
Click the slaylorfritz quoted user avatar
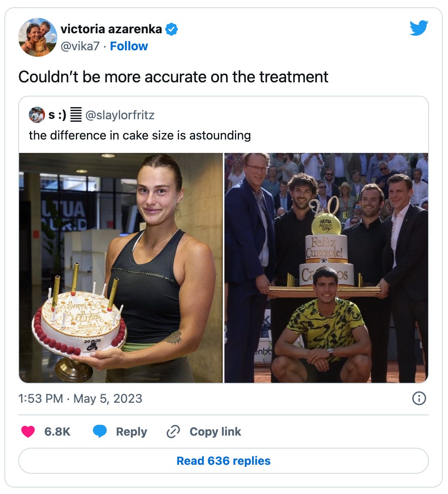(37, 115)
